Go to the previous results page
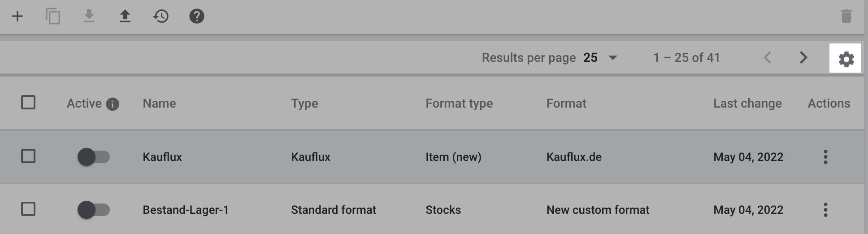Screen dimensions: 868x234 [768, 58]
